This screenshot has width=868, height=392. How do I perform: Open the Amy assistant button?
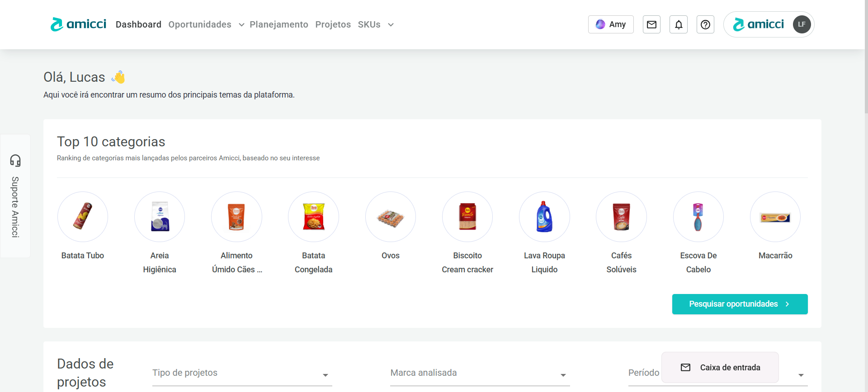pyautogui.click(x=611, y=24)
